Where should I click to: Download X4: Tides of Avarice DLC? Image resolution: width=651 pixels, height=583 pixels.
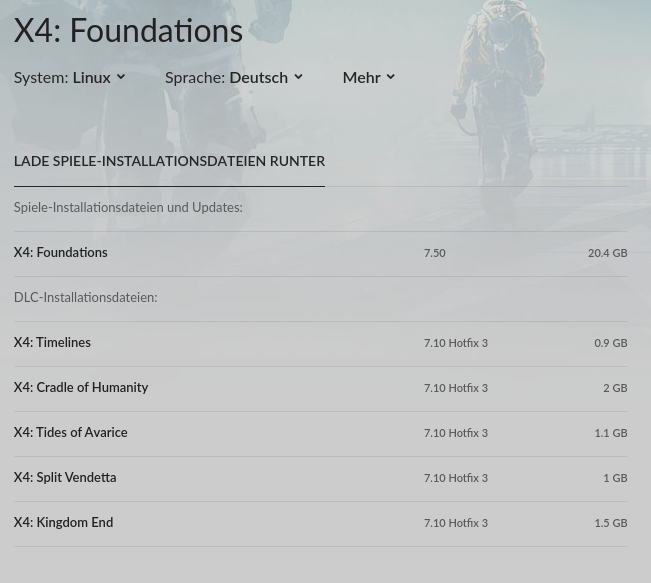321,434
